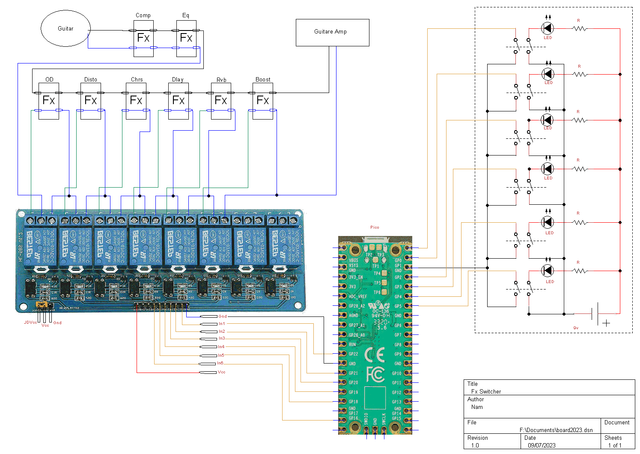The width and height of the screenshot is (640, 454).
Task: Click the FC logo on the Pico board
Action: pyautogui.click(x=375, y=374)
